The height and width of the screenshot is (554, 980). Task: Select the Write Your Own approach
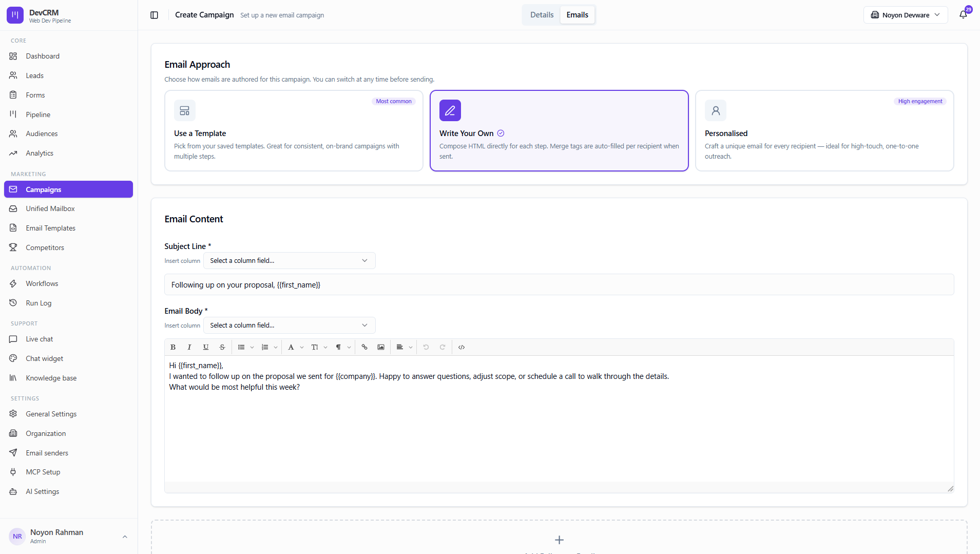tap(559, 130)
